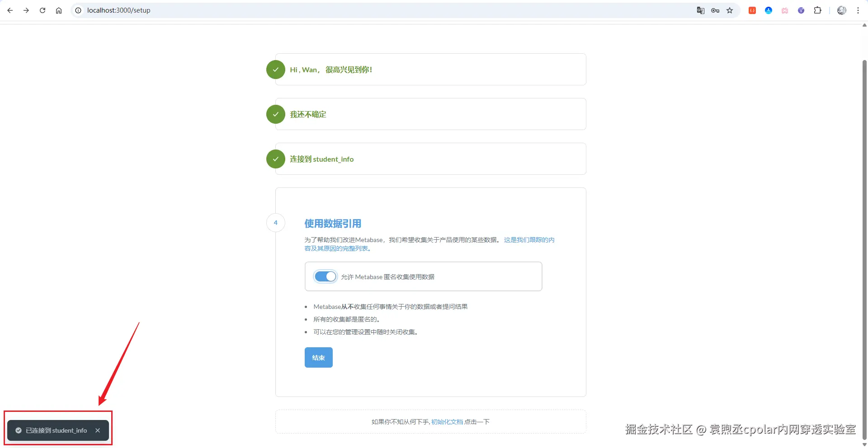Viewport: 868px width, 448px height.
Task: Go forward with the browser forward arrow
Action: [26, 10]
